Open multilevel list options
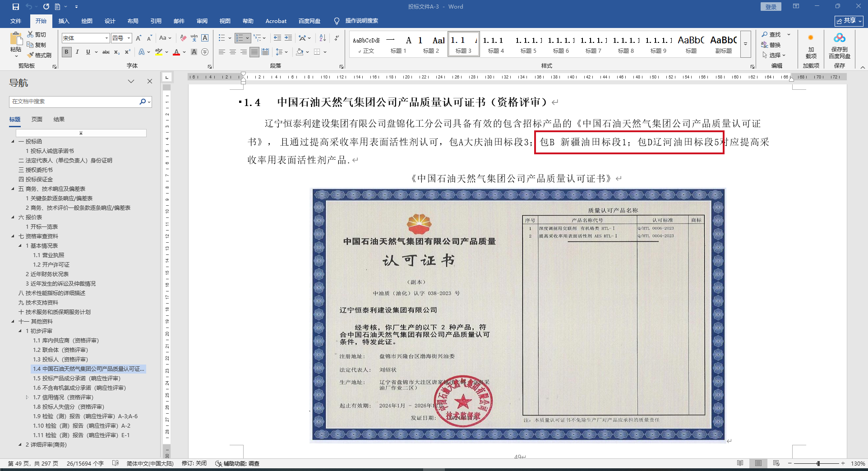 [259, 38]
